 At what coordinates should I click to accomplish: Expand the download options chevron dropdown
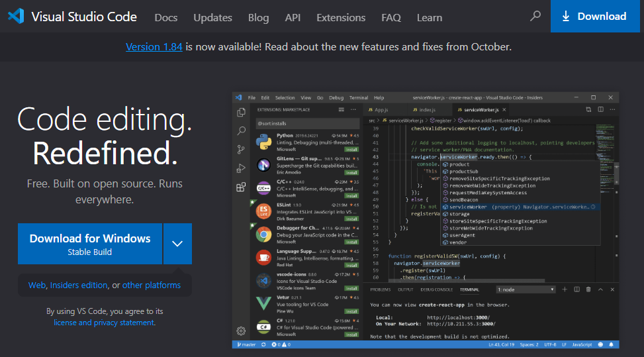[x=177, y=244]
